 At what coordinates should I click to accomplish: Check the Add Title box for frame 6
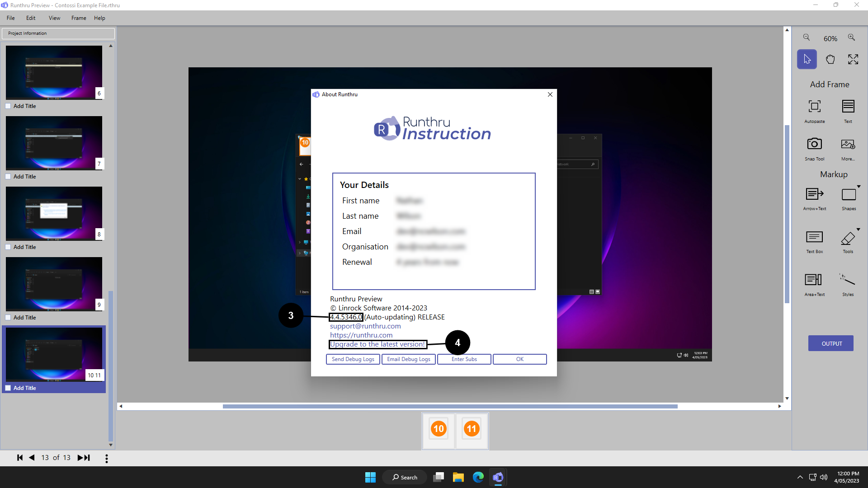(x=8, y=106)
